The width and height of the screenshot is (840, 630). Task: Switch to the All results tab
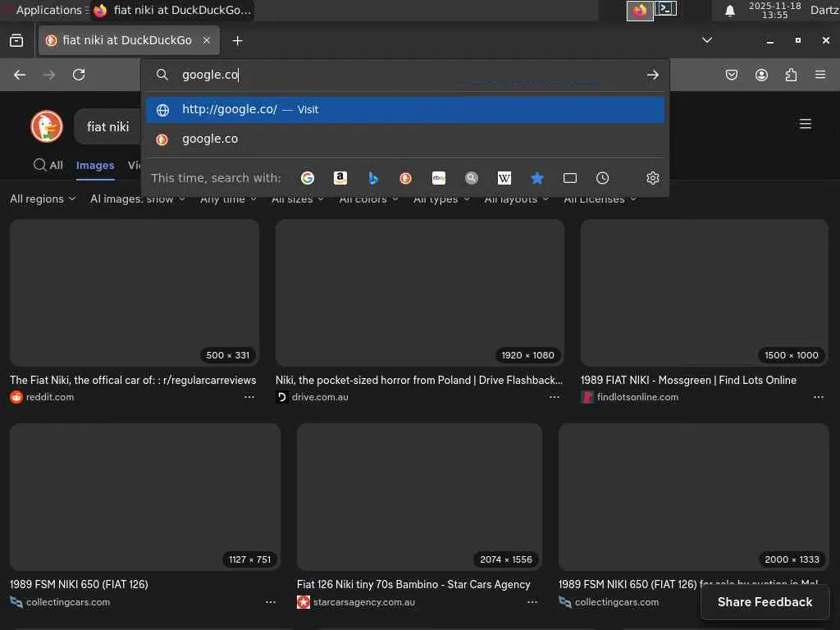click(48, 165)
